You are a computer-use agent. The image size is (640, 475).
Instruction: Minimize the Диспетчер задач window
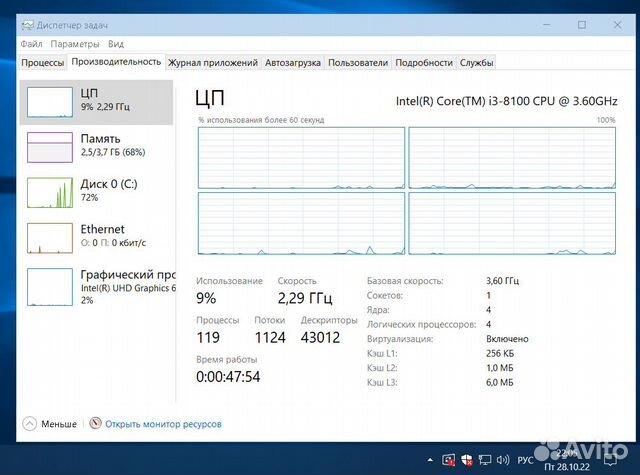point(546,25)
